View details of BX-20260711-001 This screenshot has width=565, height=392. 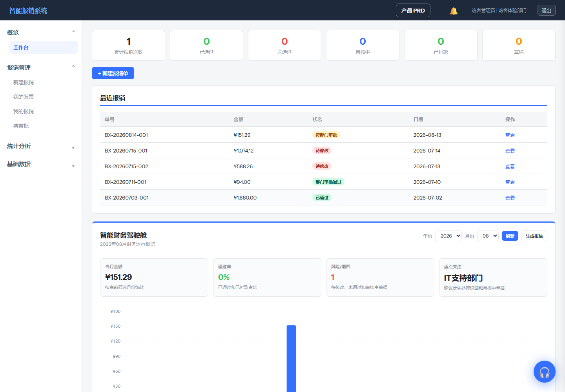click(x=510, y=182)
